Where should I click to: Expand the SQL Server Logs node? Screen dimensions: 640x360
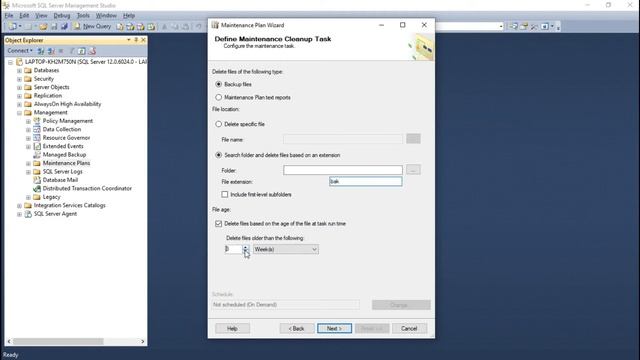(28, 172)
